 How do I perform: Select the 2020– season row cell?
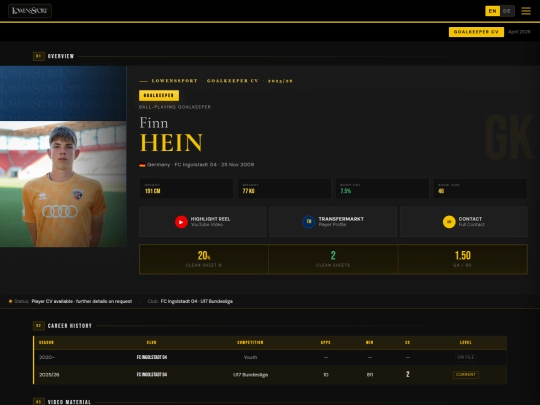[x=47, y=357]
